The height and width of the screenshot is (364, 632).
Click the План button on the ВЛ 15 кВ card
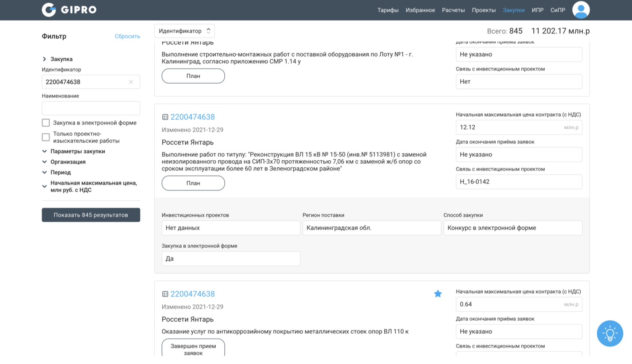tap(193, 183)
